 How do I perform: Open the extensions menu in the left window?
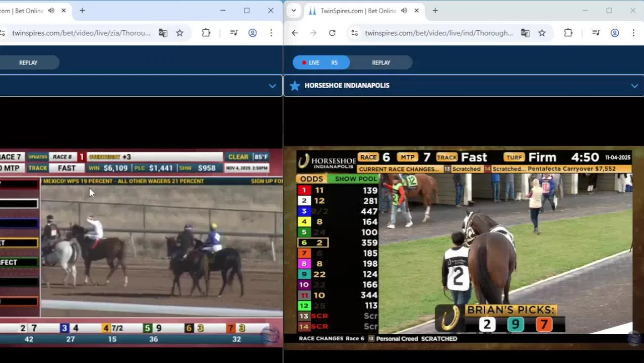click(206, 33)
